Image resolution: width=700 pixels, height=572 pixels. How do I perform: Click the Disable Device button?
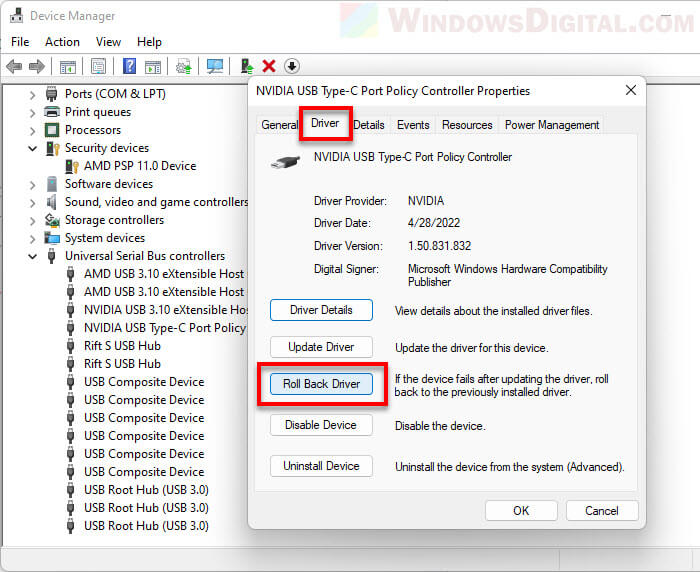pos(321,425)
